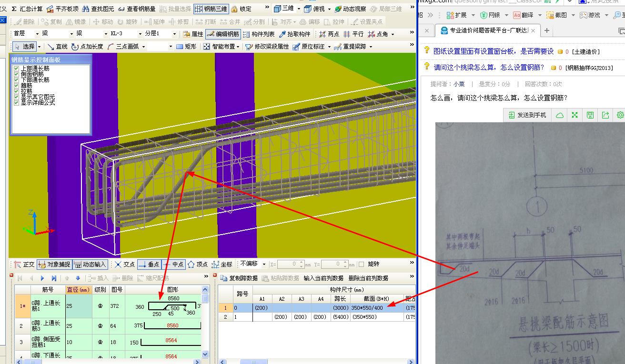
Task: Toggle 动态输入 dynamic input
Action: (x=90, y=264)
